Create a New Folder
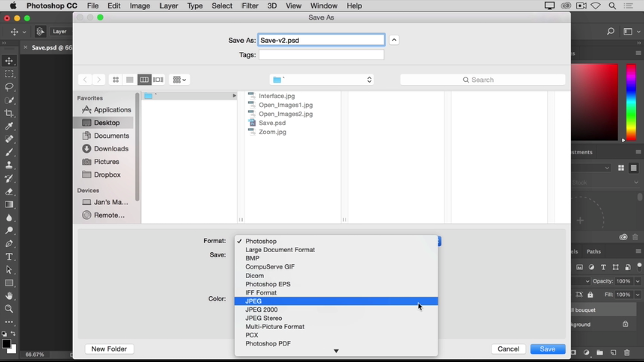The image size is (644, 362). point(109,349)
